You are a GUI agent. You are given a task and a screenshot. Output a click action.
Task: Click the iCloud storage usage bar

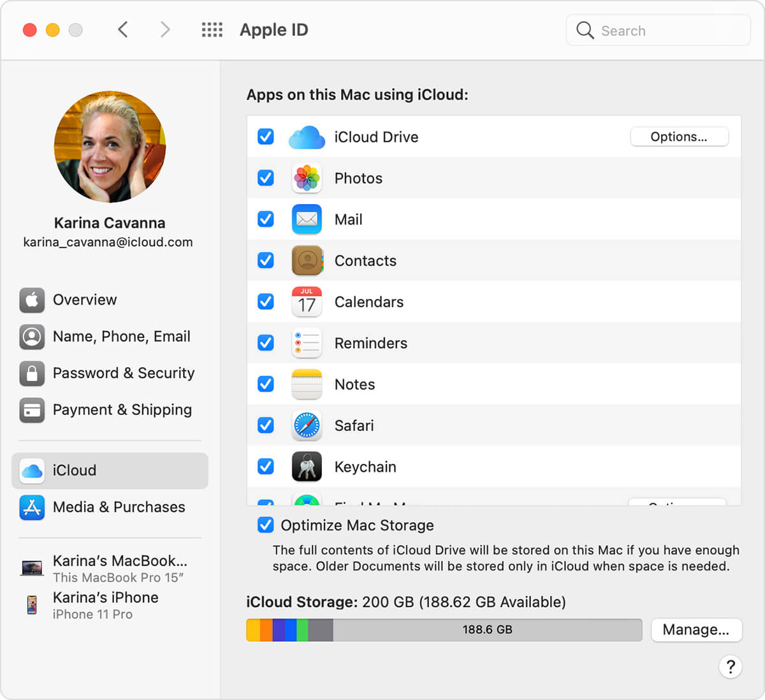pyautogui.click(x=444, y=629)
